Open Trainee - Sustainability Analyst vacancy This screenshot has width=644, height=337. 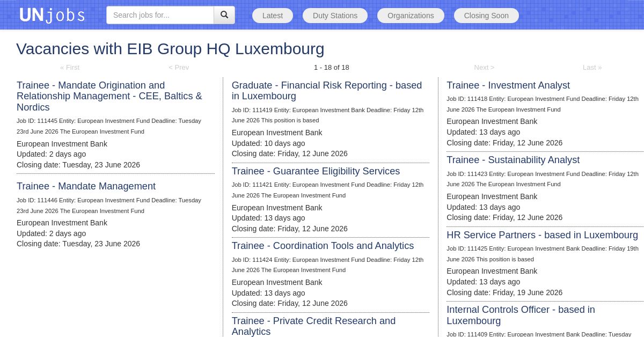[x=513, y=160]
